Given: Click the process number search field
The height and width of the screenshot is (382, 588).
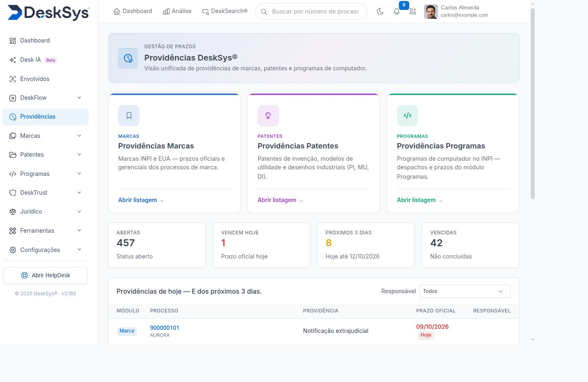Looking at the screenshot, I should 311,11.
